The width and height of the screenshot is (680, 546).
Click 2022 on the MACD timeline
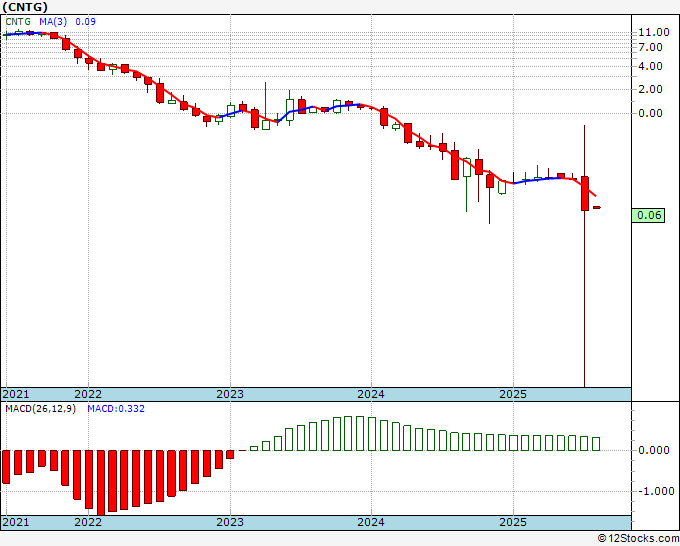[x=88, y=522]
